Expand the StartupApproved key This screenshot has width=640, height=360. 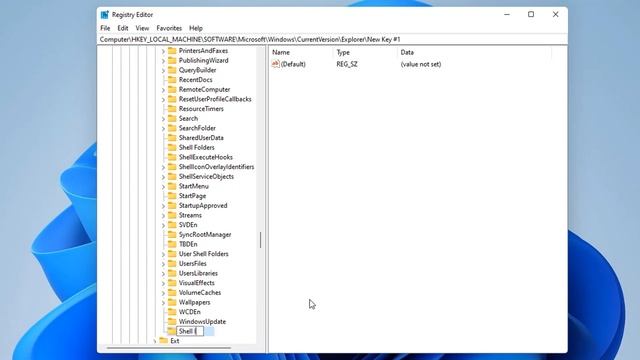163,206
